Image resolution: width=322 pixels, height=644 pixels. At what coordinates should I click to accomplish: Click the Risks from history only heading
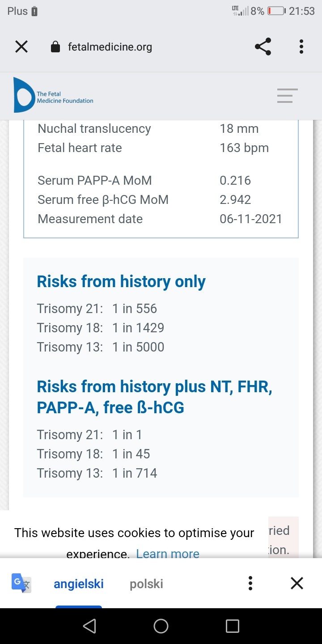(121, 282)
